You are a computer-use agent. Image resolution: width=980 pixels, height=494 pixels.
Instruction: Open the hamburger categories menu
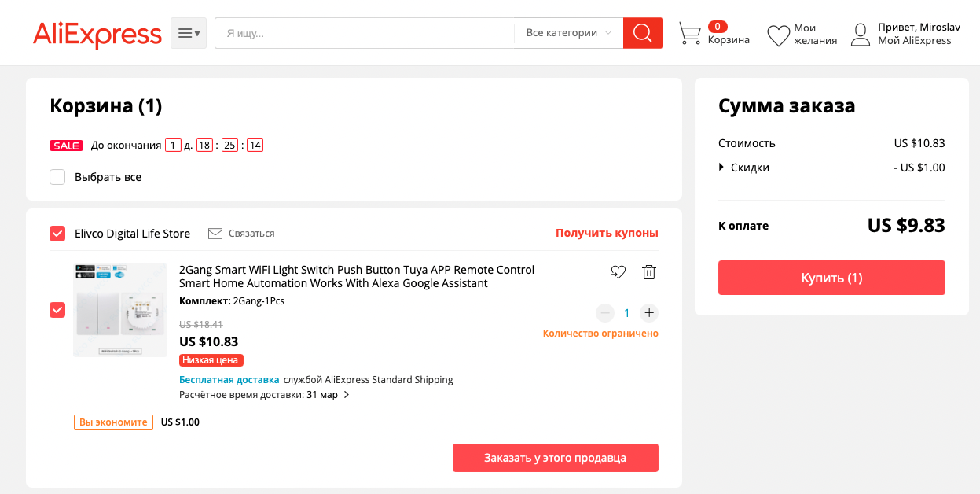click(189, 33)
